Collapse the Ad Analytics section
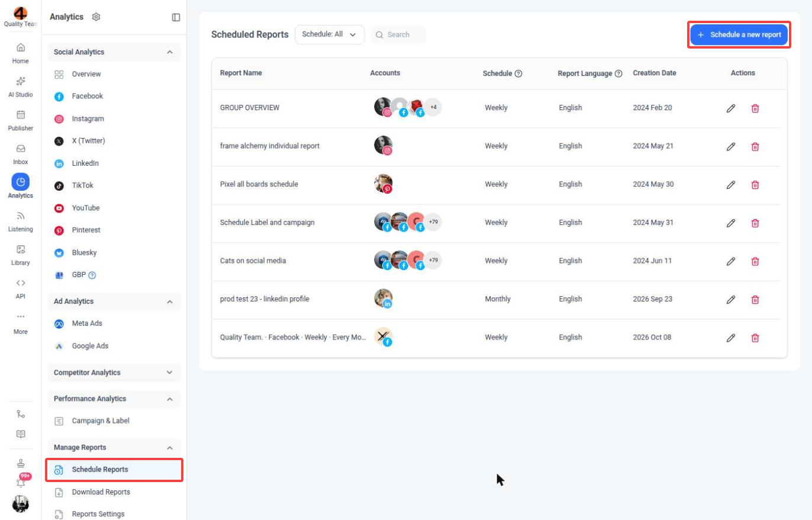Viewport: 812px width, 520px height. coord(170,301)
